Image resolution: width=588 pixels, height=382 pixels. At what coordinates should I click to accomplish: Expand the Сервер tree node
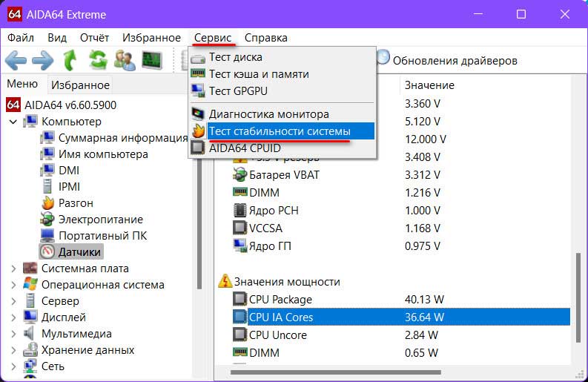tap(13, 301)
